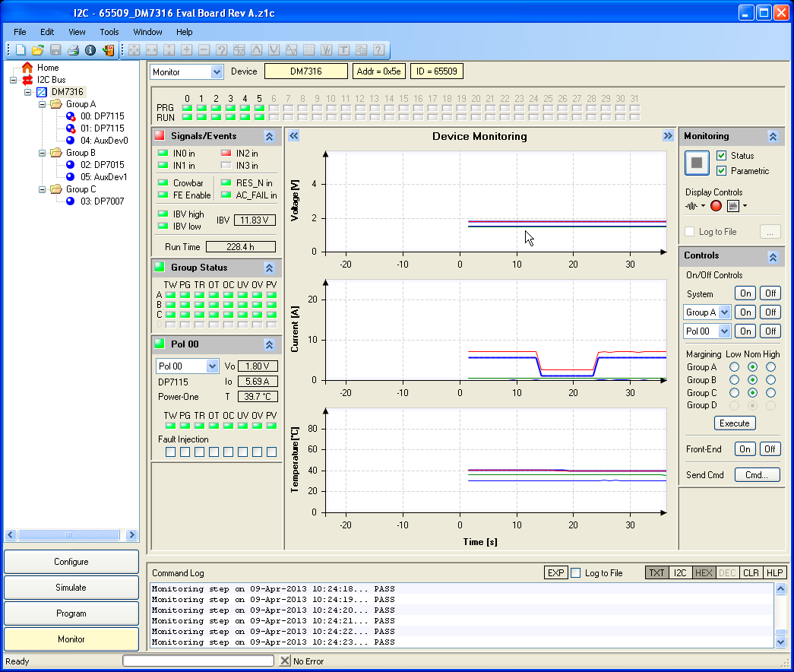This screenshot has width=794, height=672.
Task: Open the Window menu
Action: pyautogui.click(x=147, y=32)
